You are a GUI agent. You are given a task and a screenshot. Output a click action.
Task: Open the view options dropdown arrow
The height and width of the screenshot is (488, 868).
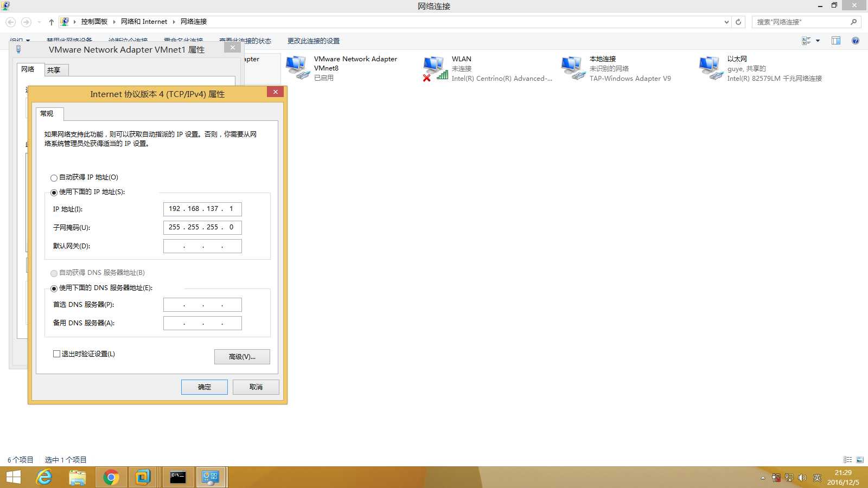(x=818, y=41)
